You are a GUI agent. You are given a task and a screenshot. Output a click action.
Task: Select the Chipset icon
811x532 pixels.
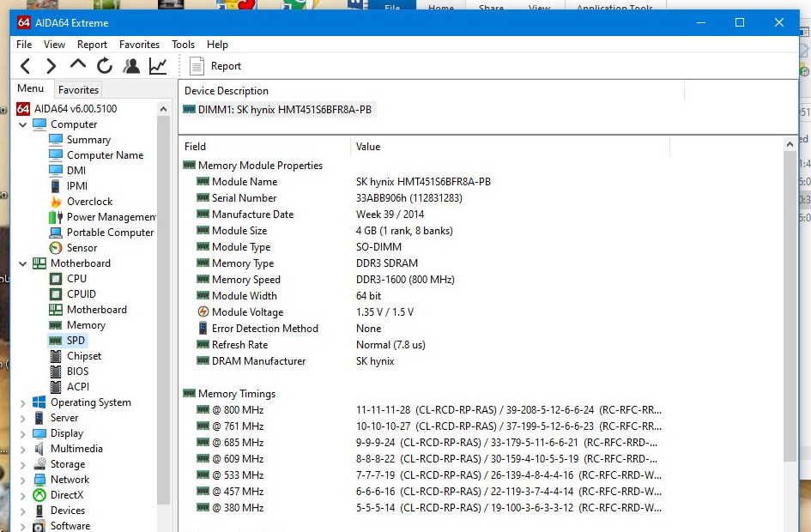tap(56, 356)
